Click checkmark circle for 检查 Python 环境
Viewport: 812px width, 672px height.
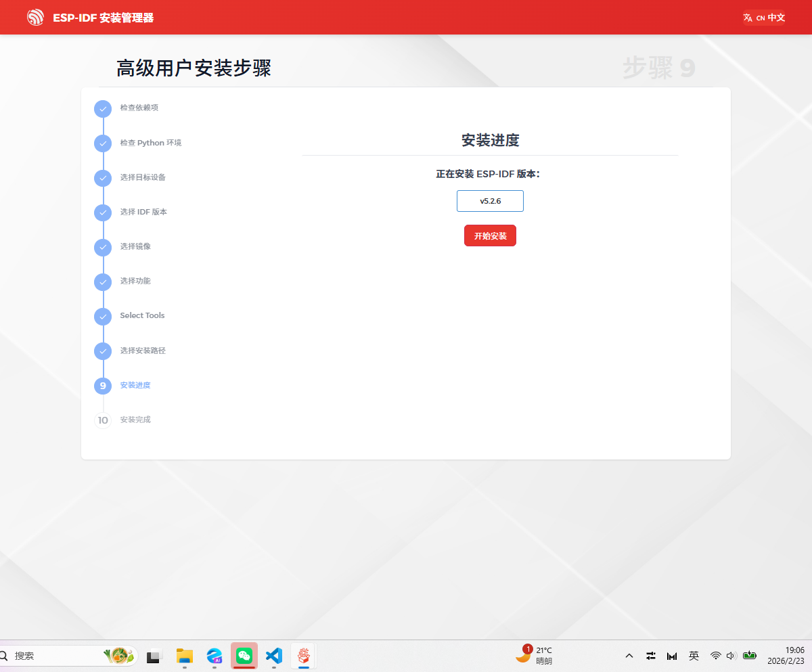103,143
